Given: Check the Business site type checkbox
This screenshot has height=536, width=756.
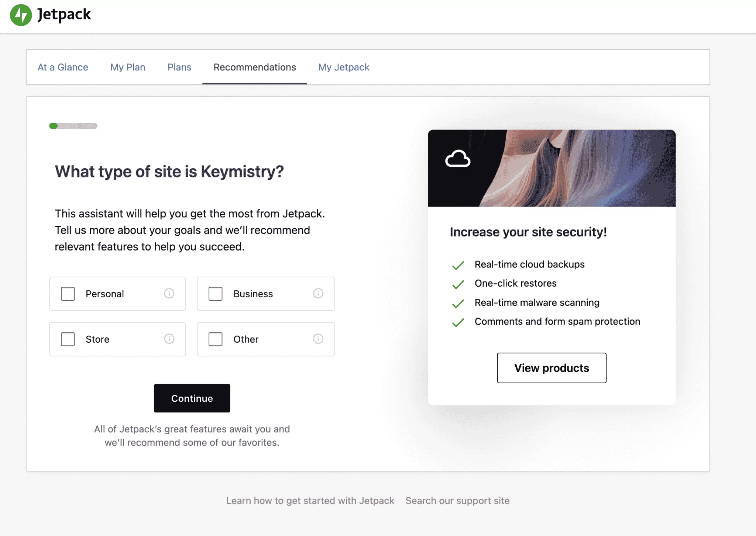Looking at the screenshot, I should click(216, 294).
